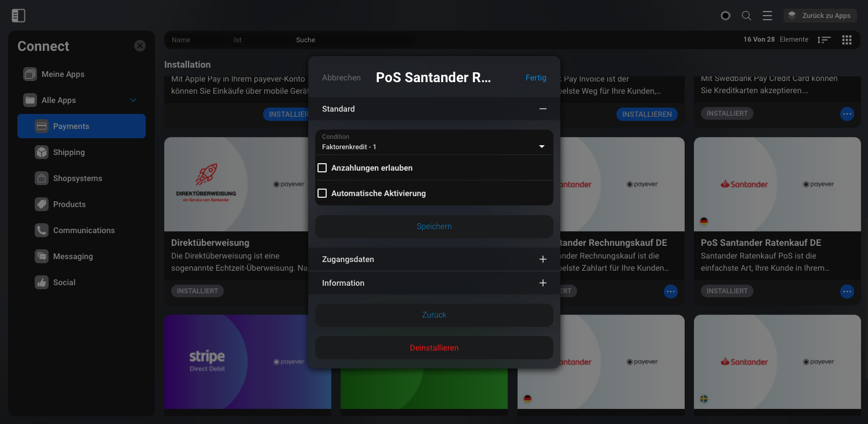Open options menu on Santander Rechnungskauf DE
This screenshot has width=868, height=424.
tap(671, 292)
